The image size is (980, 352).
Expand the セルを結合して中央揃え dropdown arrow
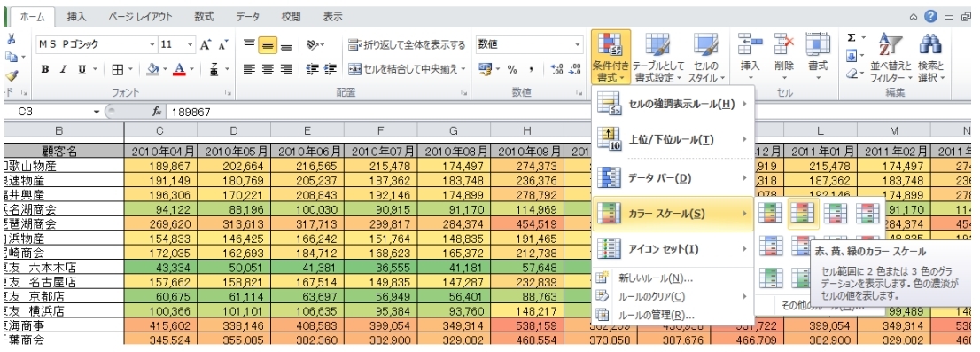coord(463,69)
